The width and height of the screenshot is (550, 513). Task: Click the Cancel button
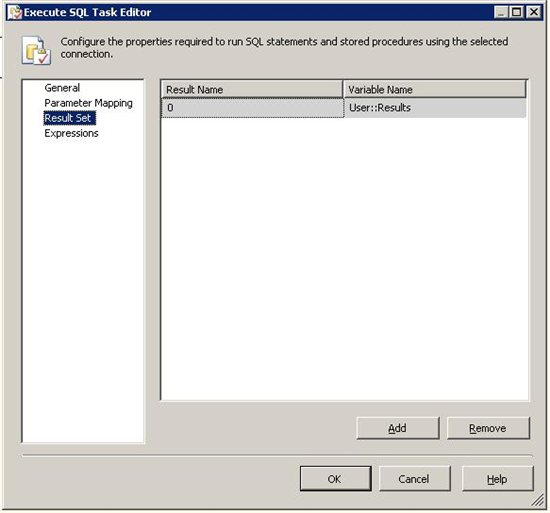click(414, 479)
